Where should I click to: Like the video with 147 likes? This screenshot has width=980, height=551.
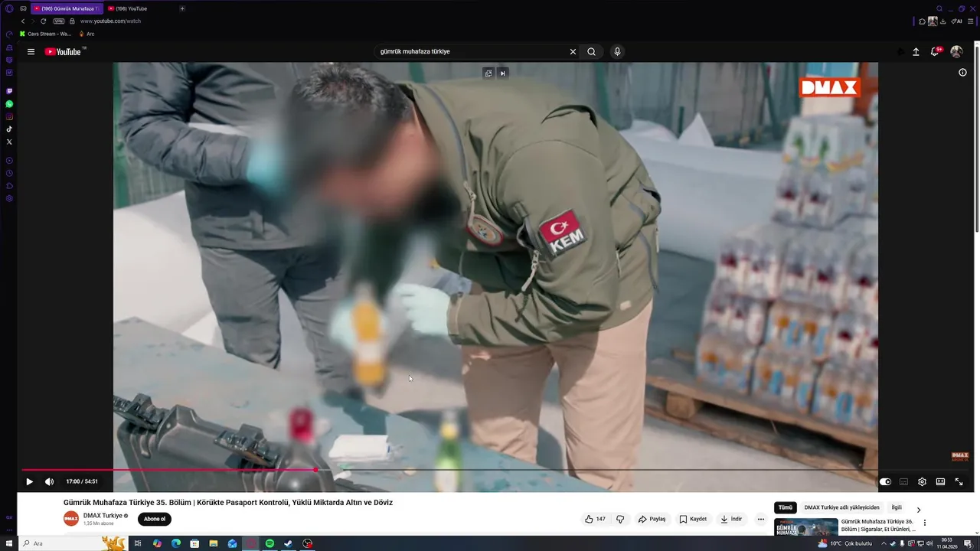pyautogui.click(x=595, y=519)
